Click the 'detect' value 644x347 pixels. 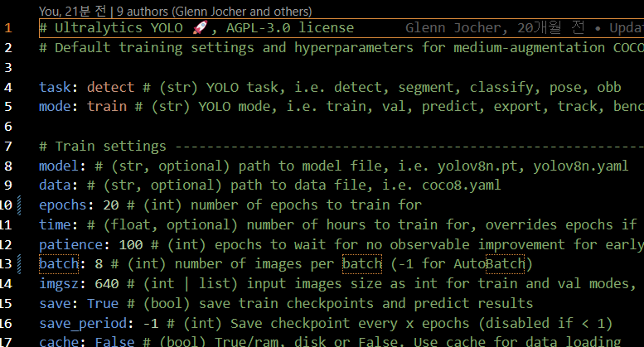click(110, 87)
